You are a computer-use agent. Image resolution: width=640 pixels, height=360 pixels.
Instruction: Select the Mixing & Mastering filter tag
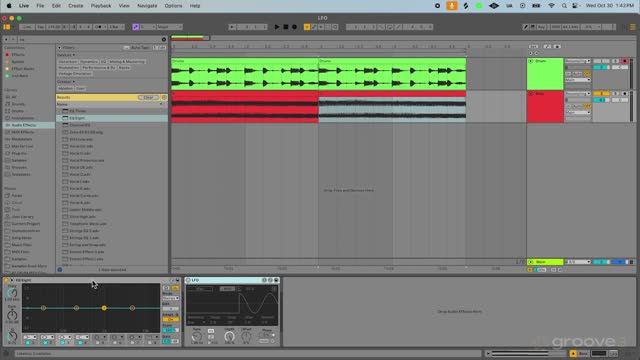(127, 62)
